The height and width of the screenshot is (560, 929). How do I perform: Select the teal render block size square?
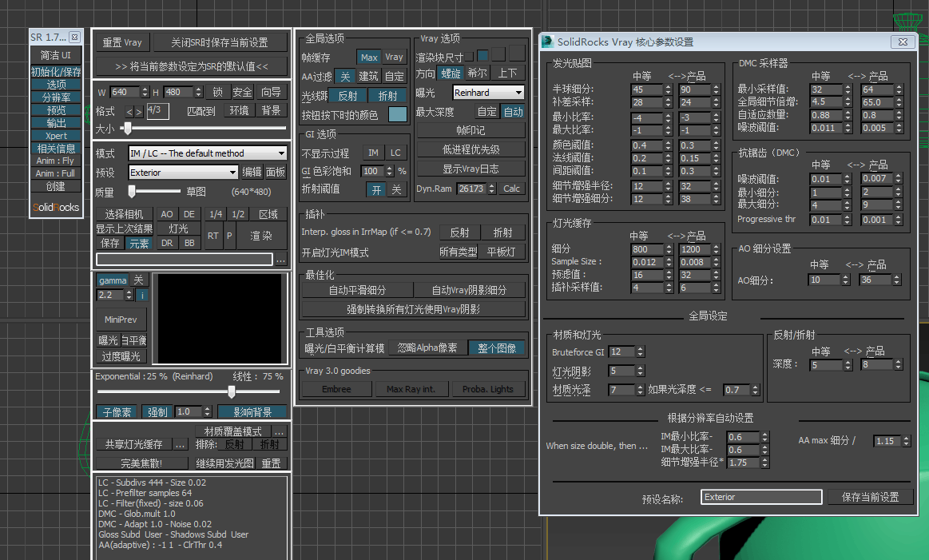click(x=483, y=55)
